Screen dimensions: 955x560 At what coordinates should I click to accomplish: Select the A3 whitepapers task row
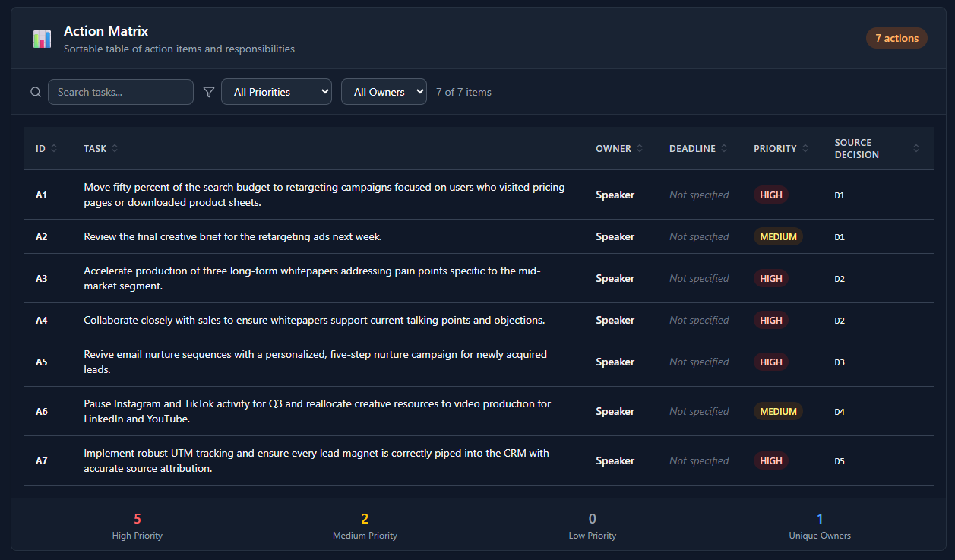point(311,278)
